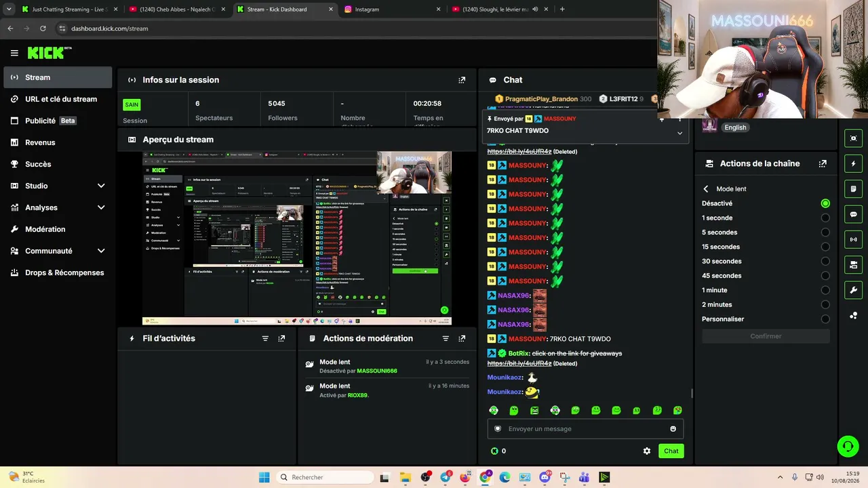Screen dimensions: 868x488
Task: Open Drops & Récompenses in the sidebar
Action: [x=58, y=272]
